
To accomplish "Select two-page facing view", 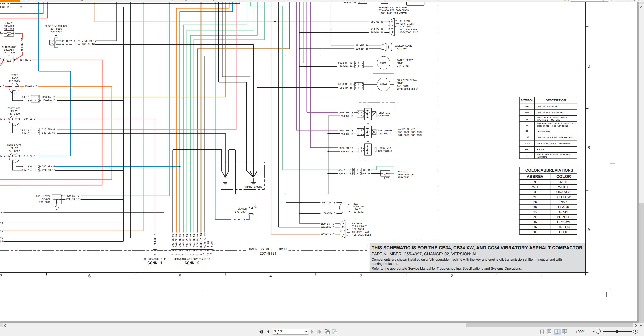I will 557,332.
